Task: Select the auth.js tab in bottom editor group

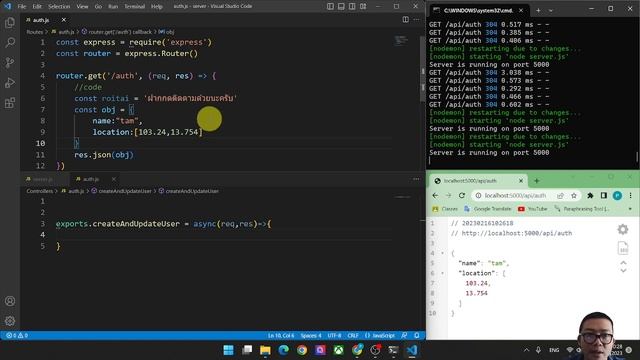Action: [91, 179]
